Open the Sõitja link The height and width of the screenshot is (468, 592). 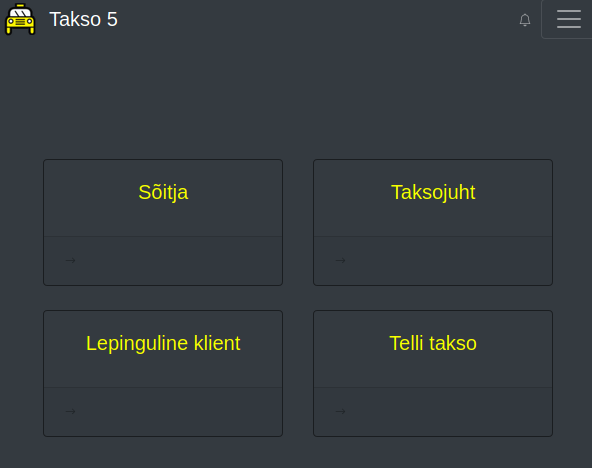163,192
